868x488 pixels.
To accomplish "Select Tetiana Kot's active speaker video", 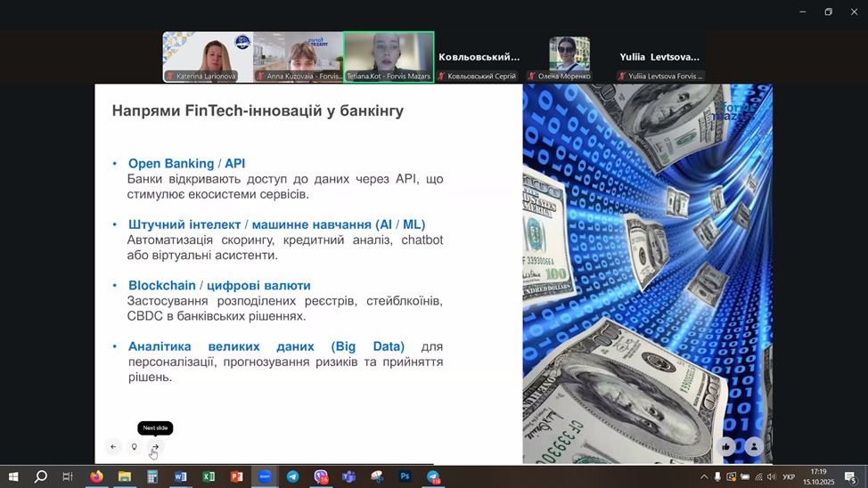I will (x=389, y=57).
